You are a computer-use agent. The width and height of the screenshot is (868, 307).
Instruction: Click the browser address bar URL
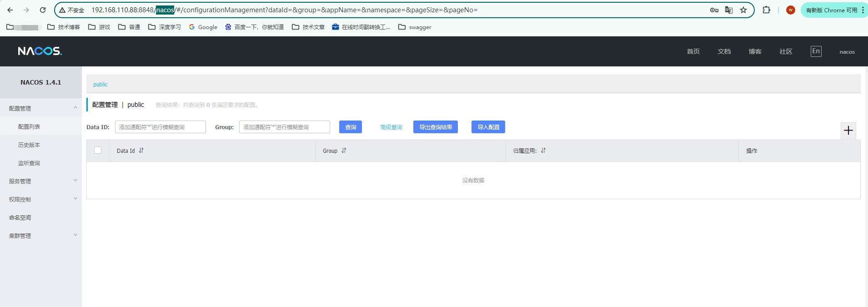[284, 10]
